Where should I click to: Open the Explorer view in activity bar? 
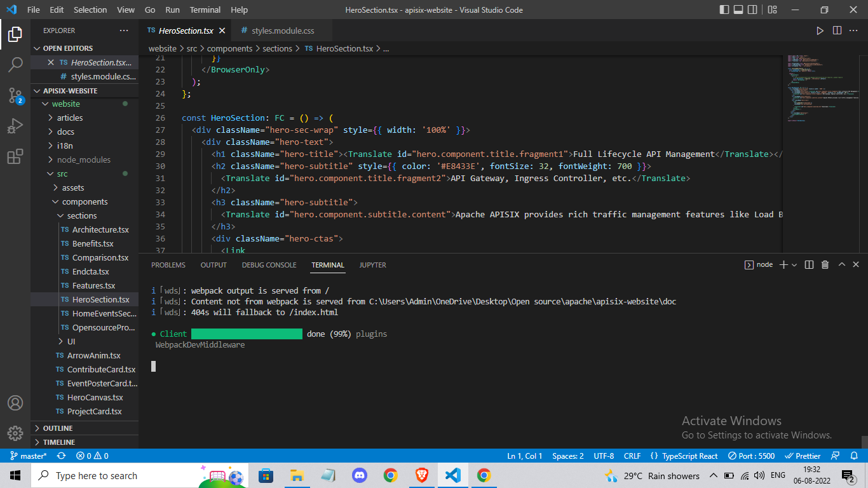pyautogui.click(x=15, y=34)
